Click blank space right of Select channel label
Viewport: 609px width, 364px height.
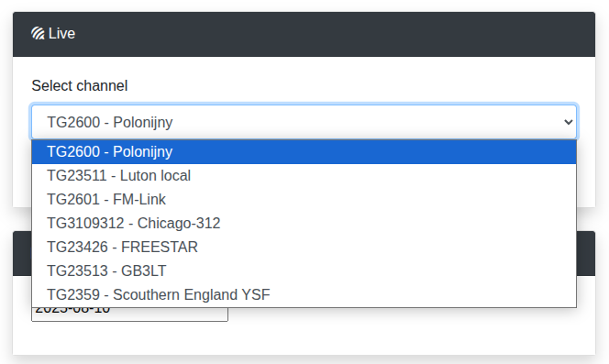coord(349,86)
